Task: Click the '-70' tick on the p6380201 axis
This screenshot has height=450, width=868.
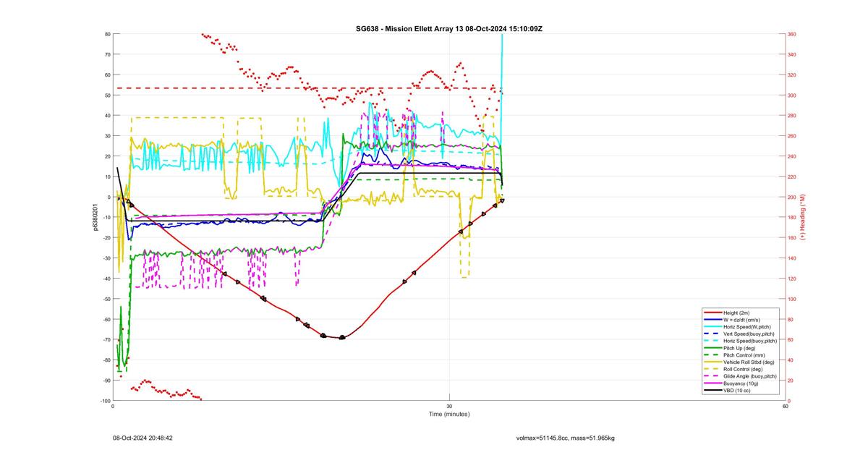Action: coord(107,339)
